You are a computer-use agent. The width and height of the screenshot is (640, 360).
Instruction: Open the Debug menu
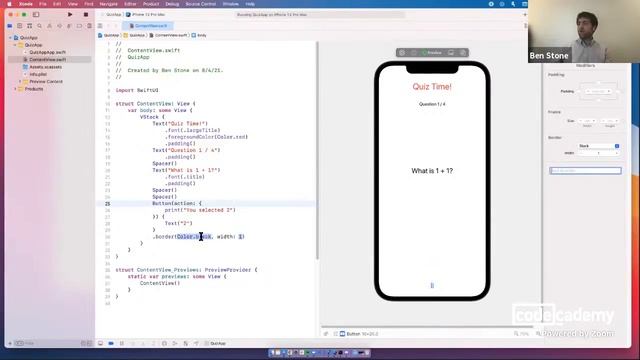[172, 4]
